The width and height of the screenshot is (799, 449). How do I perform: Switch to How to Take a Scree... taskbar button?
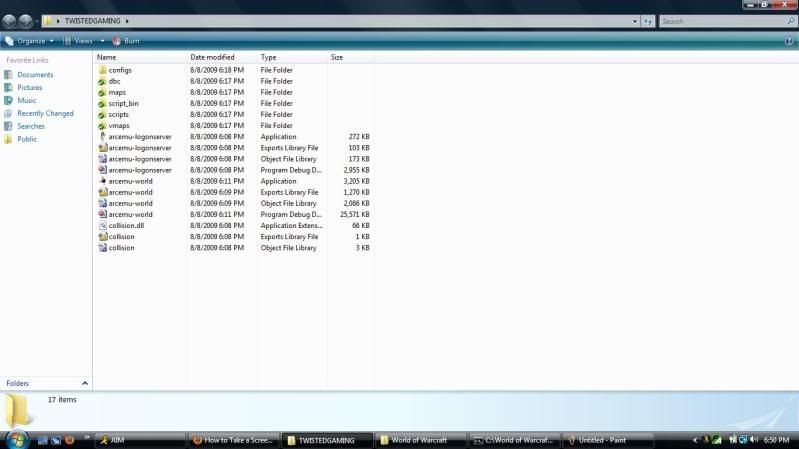tap(234, 440)
